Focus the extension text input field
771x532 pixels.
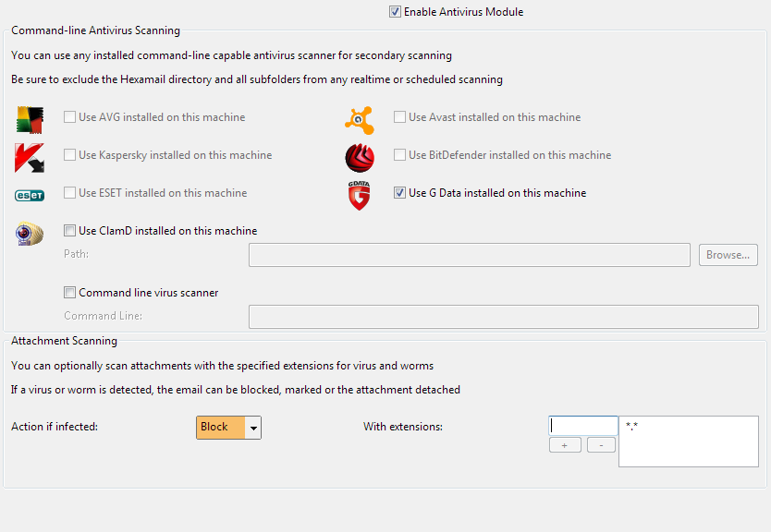[583, 426]
